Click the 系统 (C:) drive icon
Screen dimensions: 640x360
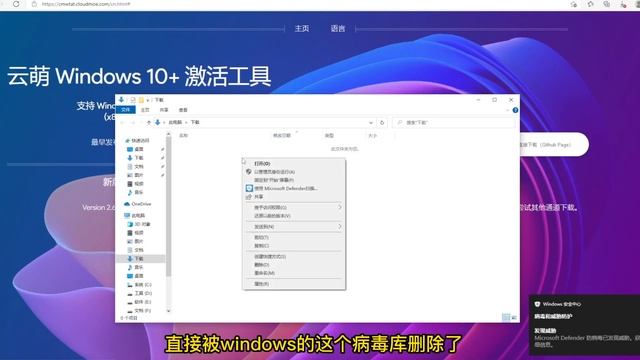[x=130, y=284]
